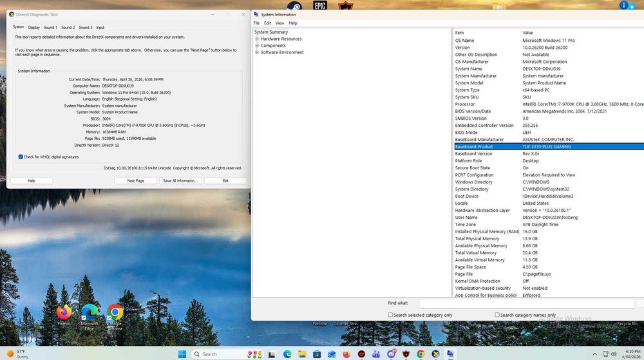Viewport: 644px width, 360px height.
Task: Select System Summary in the tree
Action: click(x=271, y=32)
